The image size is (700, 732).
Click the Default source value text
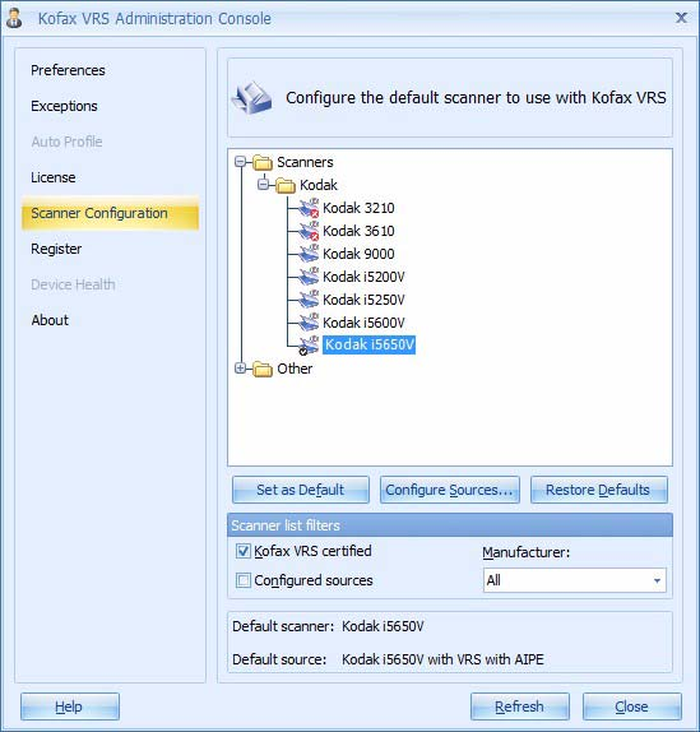(x=443, y=659)
